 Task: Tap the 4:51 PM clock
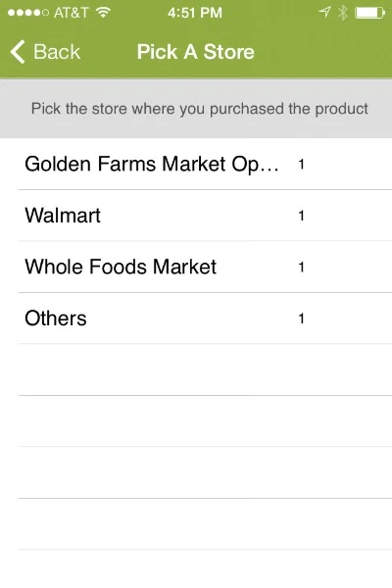pyautogui.click(x=195, y=13)
